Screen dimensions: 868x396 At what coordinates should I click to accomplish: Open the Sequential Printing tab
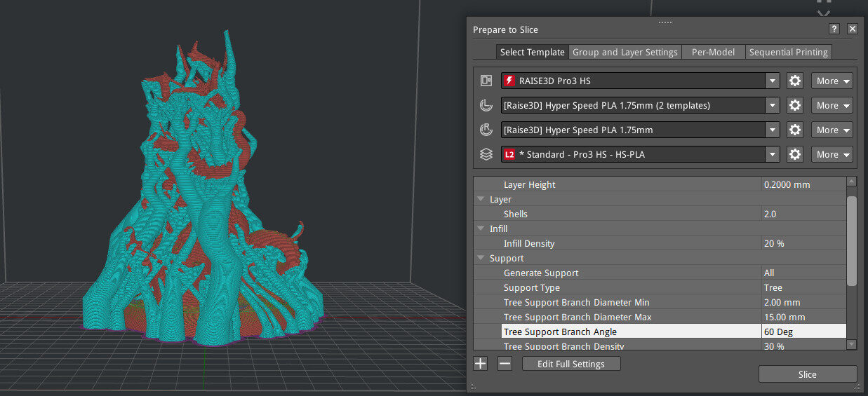click(789, 52)
